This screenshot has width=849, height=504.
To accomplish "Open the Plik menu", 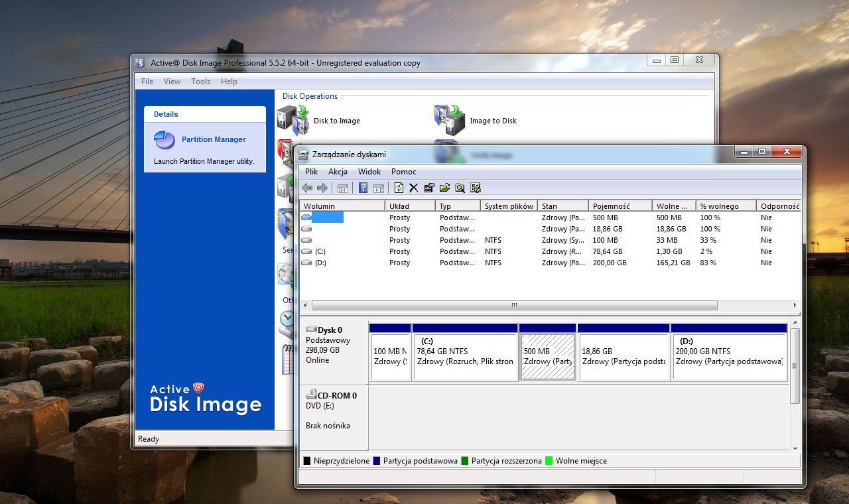I will tap(312, 172).
